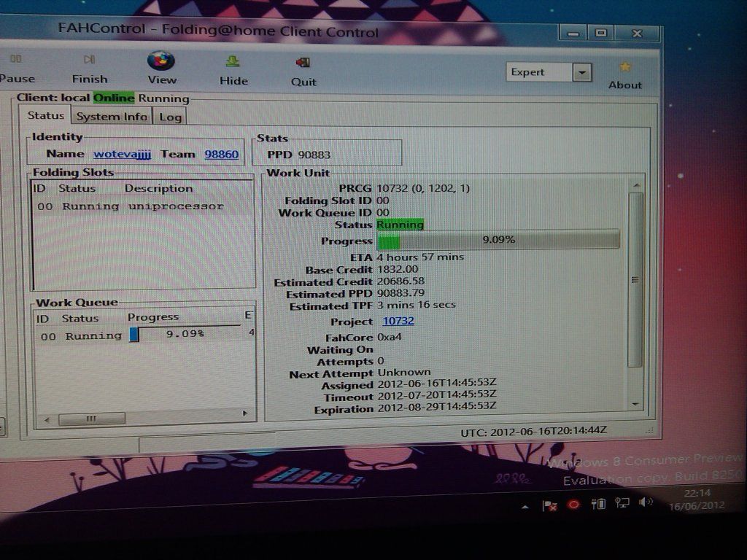Click the Base Credit 1832.00 value

click(398, 270)
